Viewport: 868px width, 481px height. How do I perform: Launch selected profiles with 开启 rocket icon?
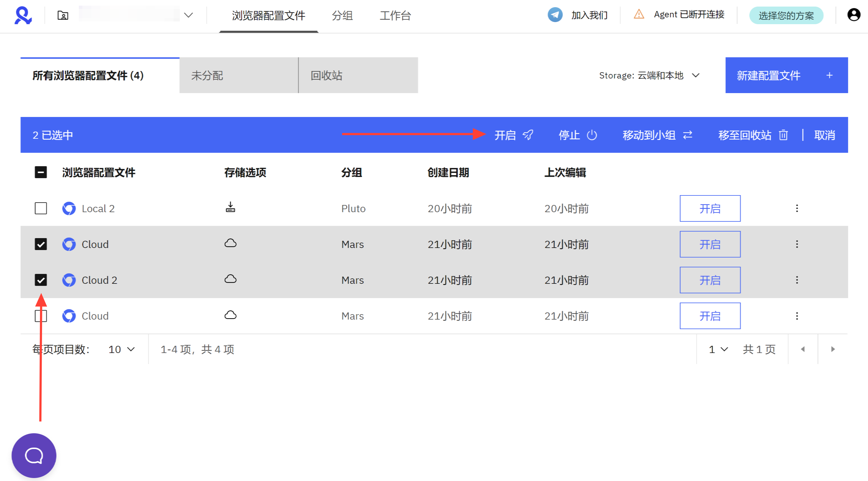point(528,135)
